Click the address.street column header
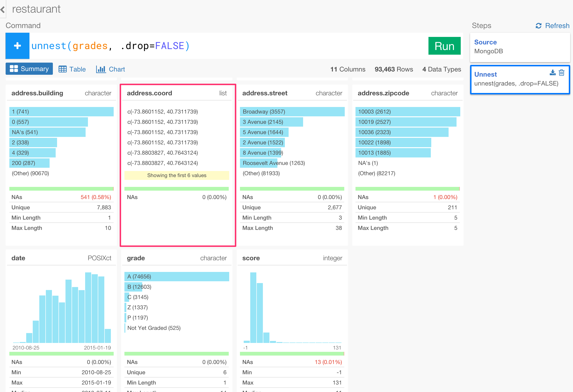Screen dimensions: 573x392 [265, 93]
